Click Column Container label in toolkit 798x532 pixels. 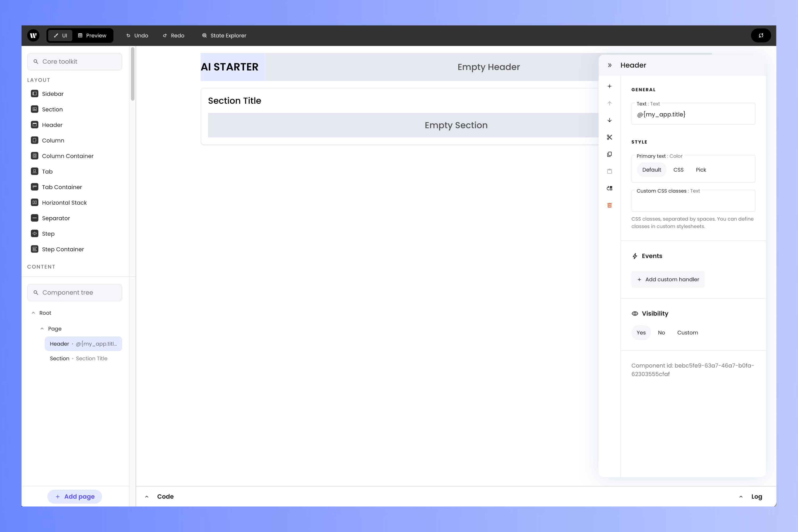coord(68,156)
